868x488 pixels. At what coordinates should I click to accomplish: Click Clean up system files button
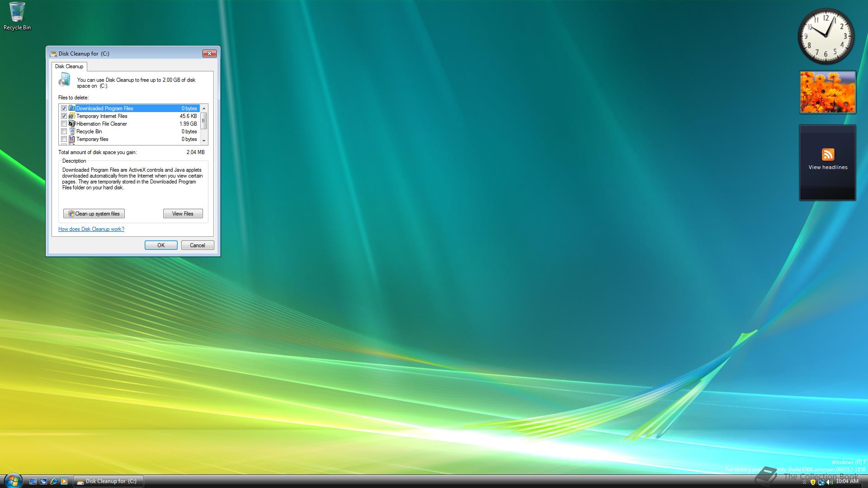coord(94,214)
